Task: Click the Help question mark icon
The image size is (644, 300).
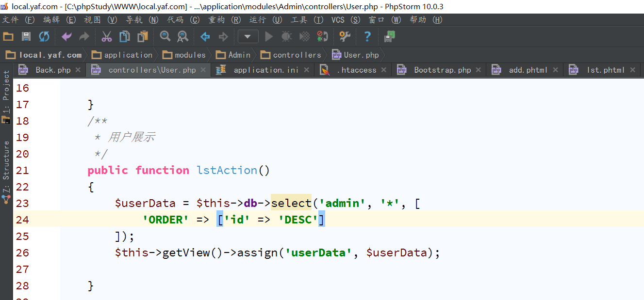Action: pos(367,37)
